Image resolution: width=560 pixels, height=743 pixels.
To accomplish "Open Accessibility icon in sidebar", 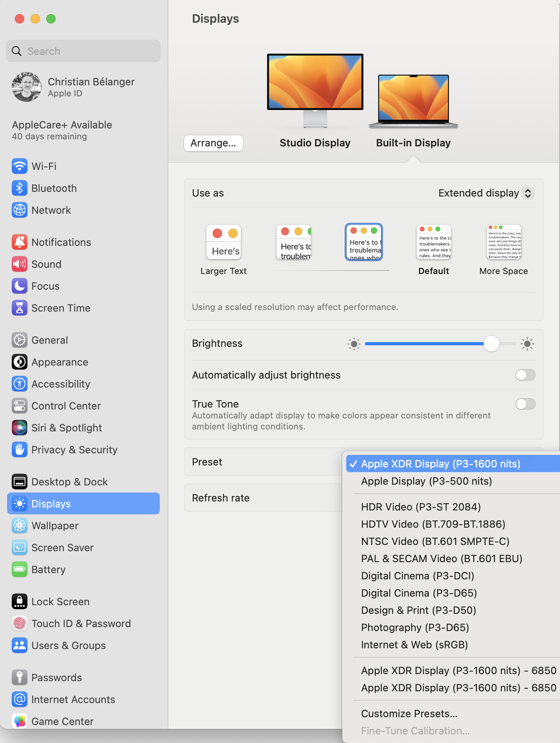I will pyautogui.click(x=20, y=384).
